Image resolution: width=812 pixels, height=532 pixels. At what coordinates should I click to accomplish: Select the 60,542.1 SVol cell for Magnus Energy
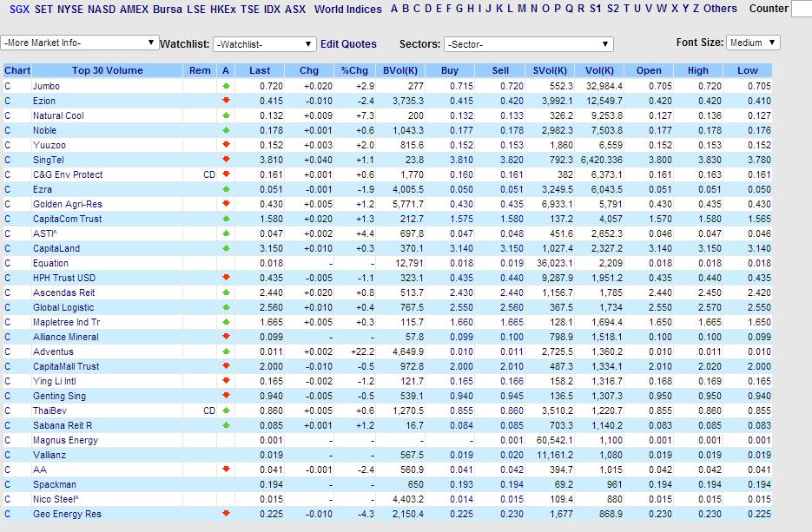coord(555,440)
